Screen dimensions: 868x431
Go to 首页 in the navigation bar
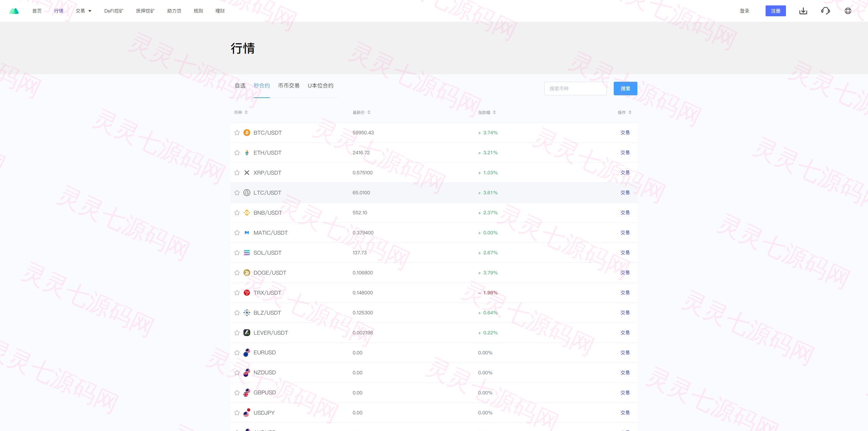point(37,11)
